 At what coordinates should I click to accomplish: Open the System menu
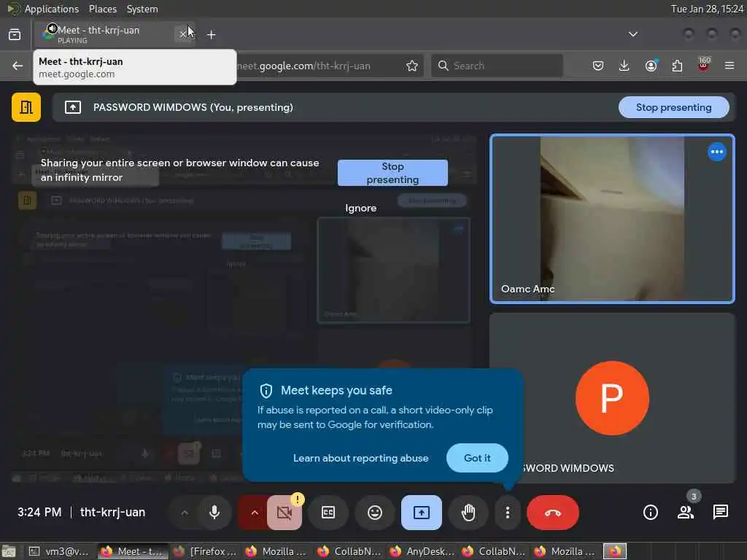point(142,9)
